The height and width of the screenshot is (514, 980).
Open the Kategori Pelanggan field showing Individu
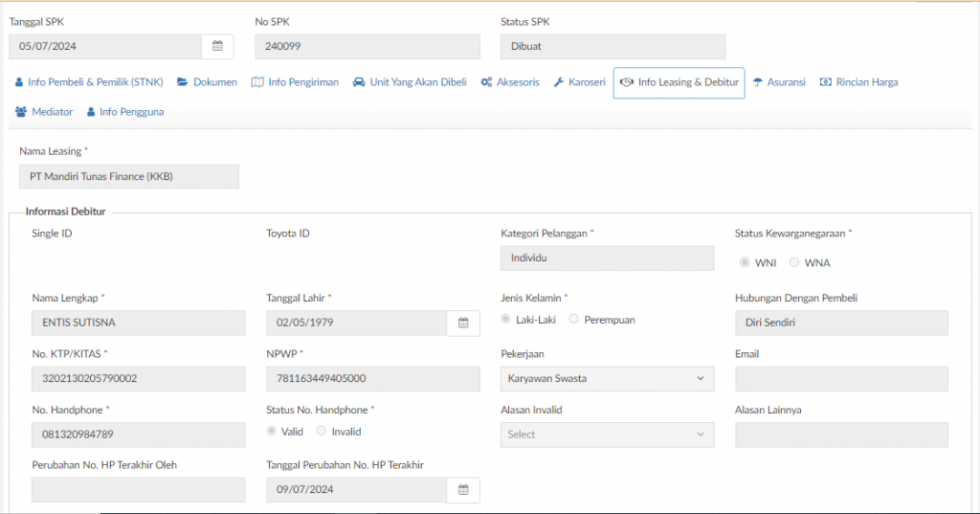(607, 258)
